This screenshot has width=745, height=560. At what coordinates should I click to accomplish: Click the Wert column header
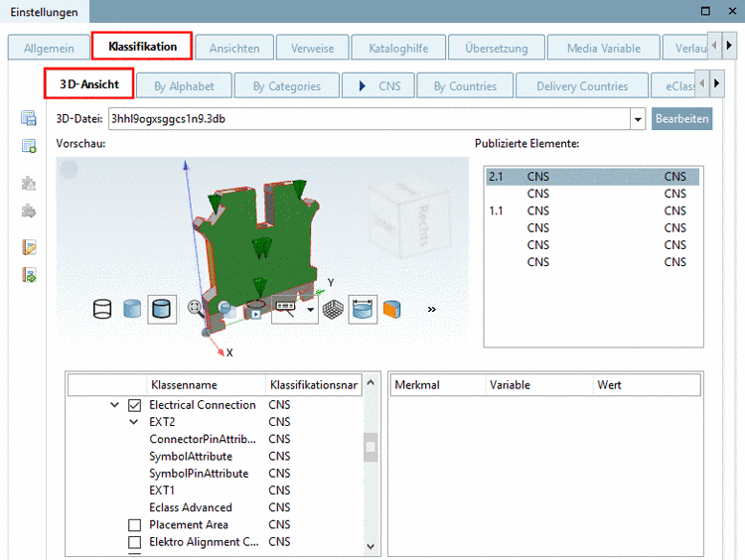[x=647, y=384]
